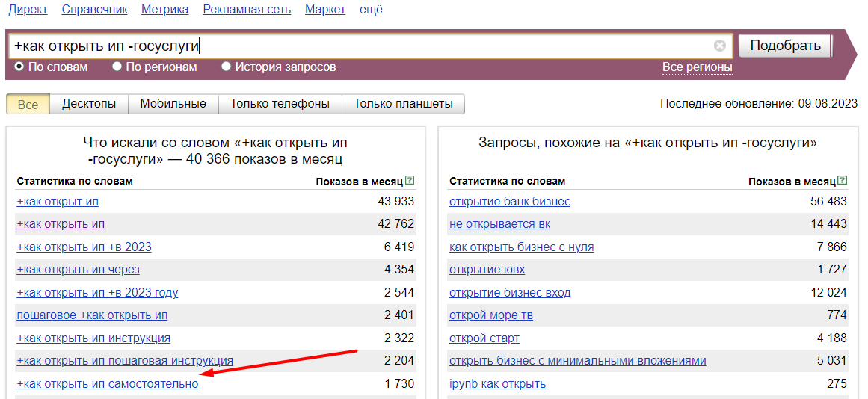Viewport: 868px width, 399px height.
Task: Open query '+как открыть ип инструкция'
Action: click(93, 338)
